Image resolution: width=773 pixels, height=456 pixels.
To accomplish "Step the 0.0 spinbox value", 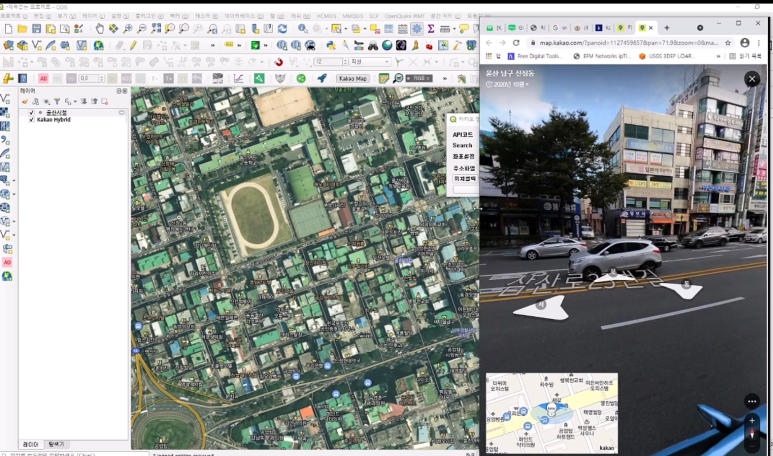I will pos(102,78).
